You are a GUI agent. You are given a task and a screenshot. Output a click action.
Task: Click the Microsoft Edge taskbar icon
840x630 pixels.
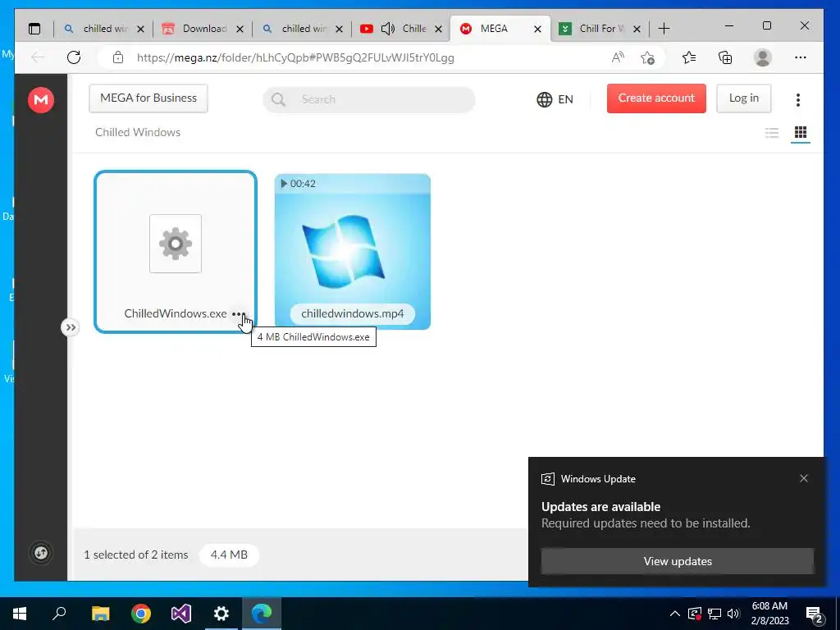tap(262, 614)
